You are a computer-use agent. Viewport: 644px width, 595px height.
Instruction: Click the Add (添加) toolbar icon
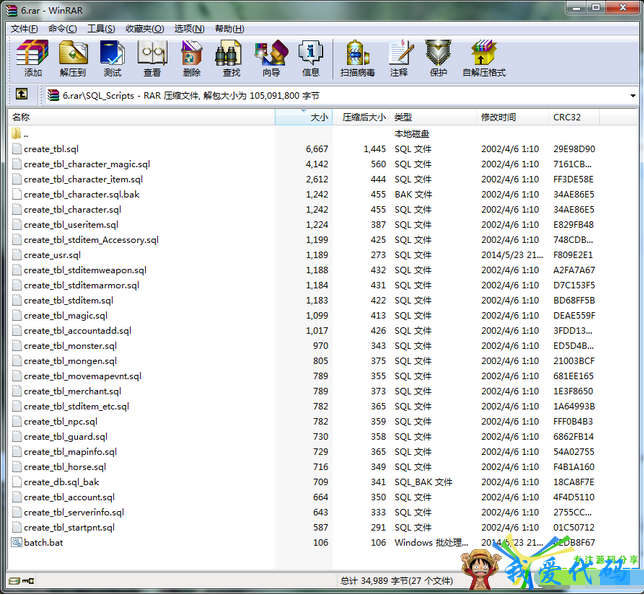pyautogui.click(x=32, y=58)
